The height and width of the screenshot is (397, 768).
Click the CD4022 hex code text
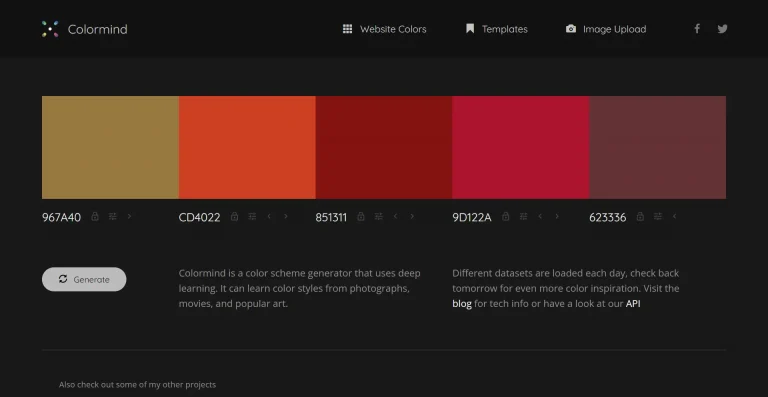199,217
